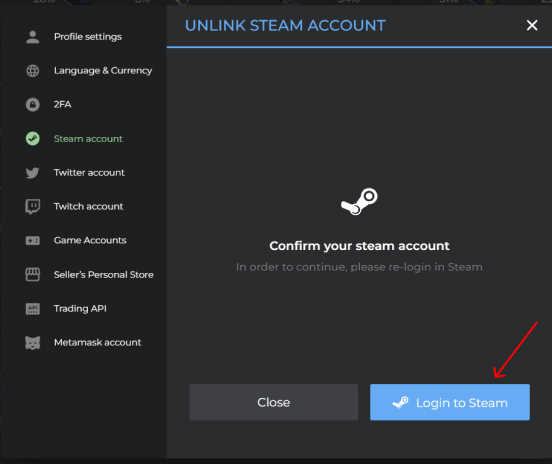Click the 2FA lock icon
The width and height of the screenshot is (552, 464).
pyautogui.click(x=33, y=105)
